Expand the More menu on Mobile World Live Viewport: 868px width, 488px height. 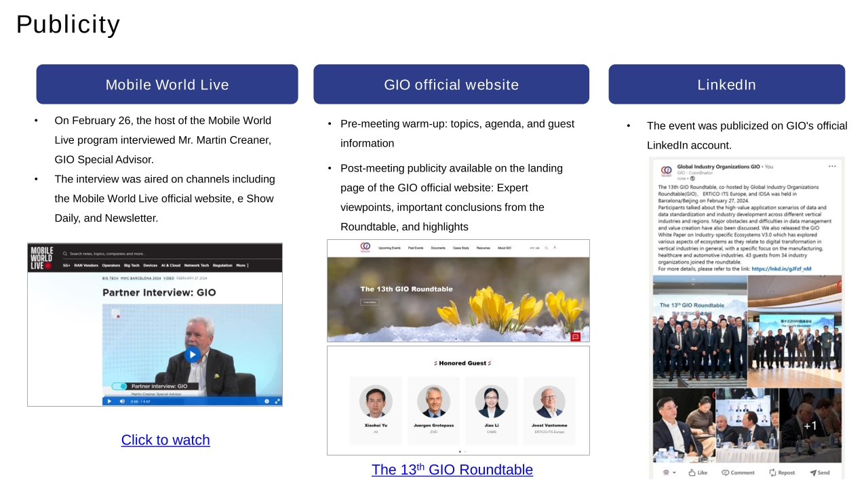coord(242,266)
